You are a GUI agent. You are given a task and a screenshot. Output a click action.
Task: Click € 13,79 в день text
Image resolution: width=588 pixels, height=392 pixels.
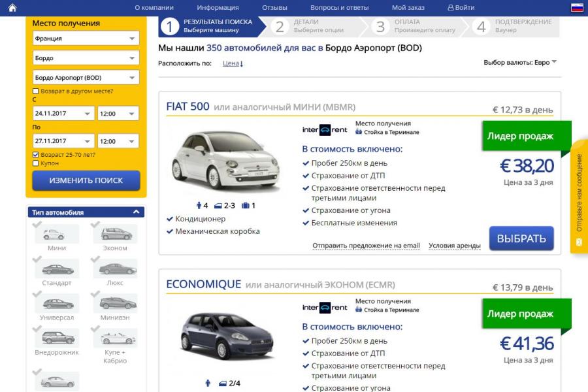[x=523, y=287]
